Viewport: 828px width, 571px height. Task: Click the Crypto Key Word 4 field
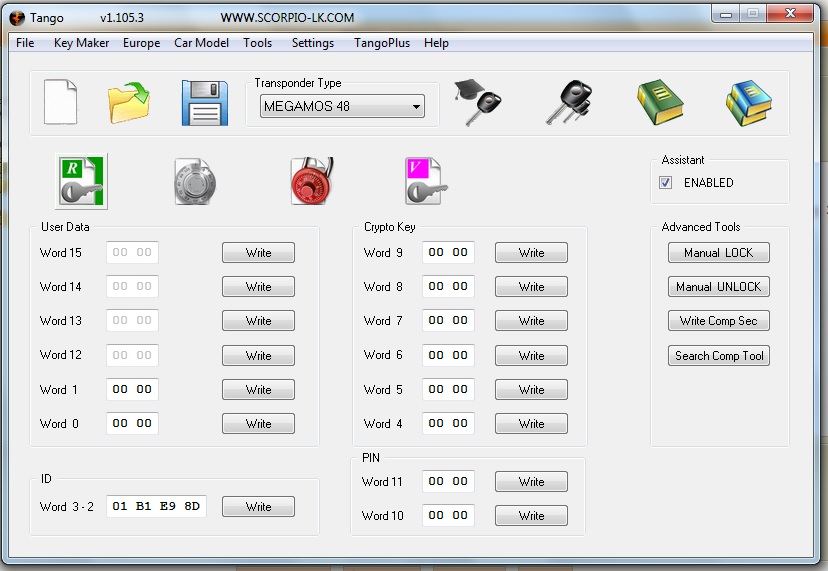coord(448,423)
